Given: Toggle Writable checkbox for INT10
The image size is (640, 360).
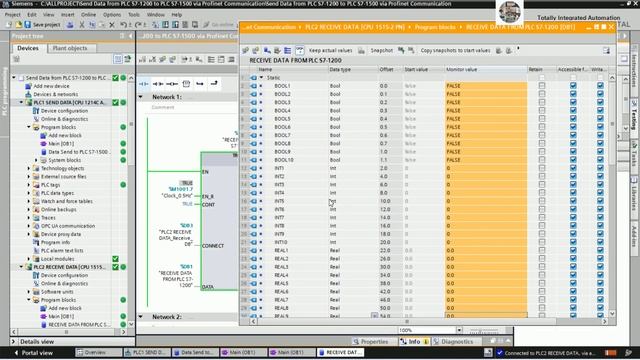Looking at the screenshot, I should pyautogui.click(x=600, y=242).
